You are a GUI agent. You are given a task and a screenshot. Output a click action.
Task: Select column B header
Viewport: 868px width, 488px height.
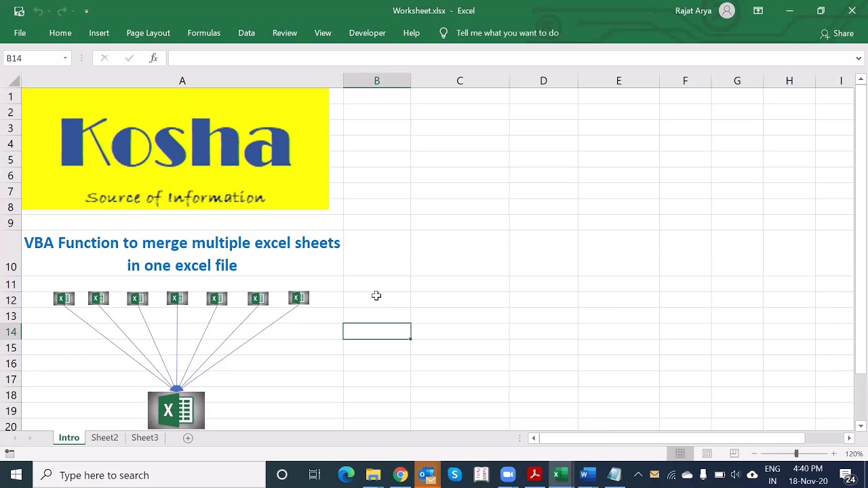pyautogui.click(x=377, y=81)
